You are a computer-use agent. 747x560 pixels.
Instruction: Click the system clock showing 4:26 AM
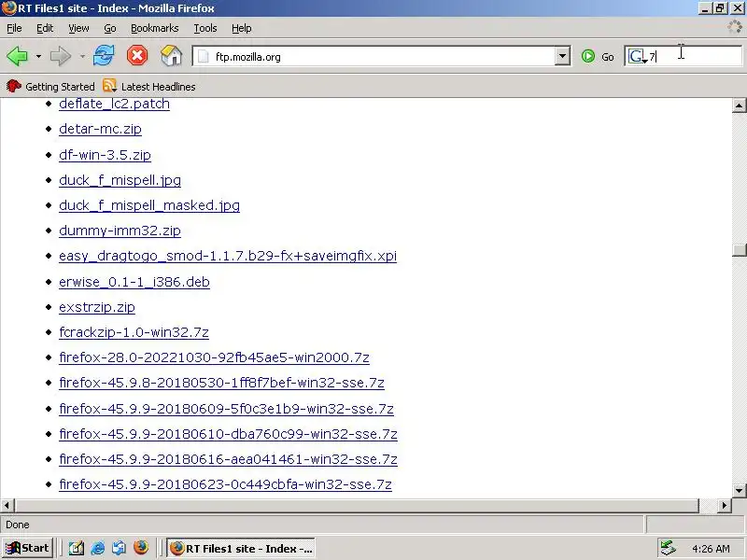click(711, 549)
